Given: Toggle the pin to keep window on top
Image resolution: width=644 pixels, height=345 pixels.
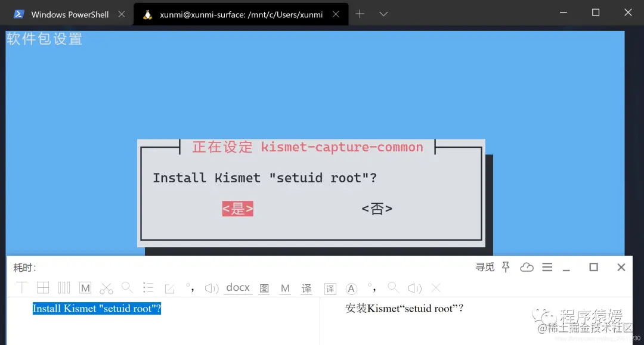Looking at the screenshot, I should click(505, 267).
